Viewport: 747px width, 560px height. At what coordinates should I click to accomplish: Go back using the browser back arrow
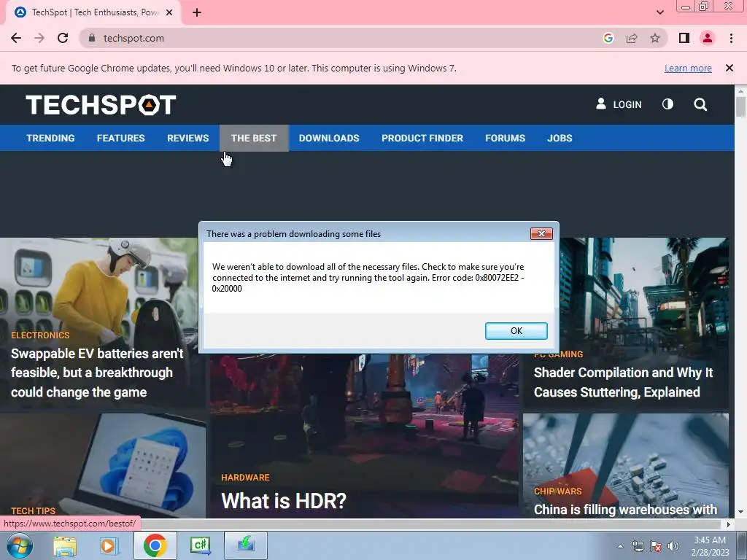click(x=16, y=38)
